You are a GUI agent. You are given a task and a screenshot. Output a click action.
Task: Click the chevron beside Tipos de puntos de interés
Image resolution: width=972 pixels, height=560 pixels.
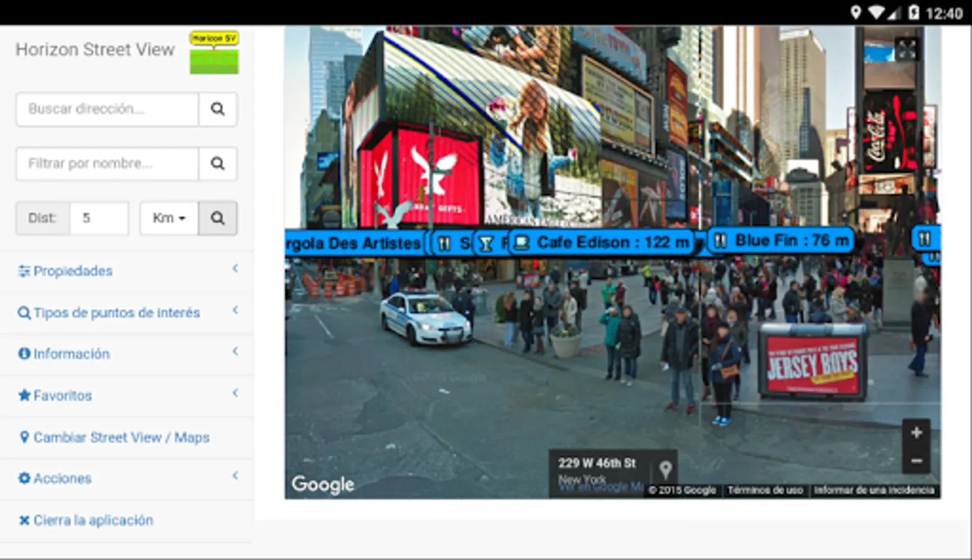click(235, 310)
